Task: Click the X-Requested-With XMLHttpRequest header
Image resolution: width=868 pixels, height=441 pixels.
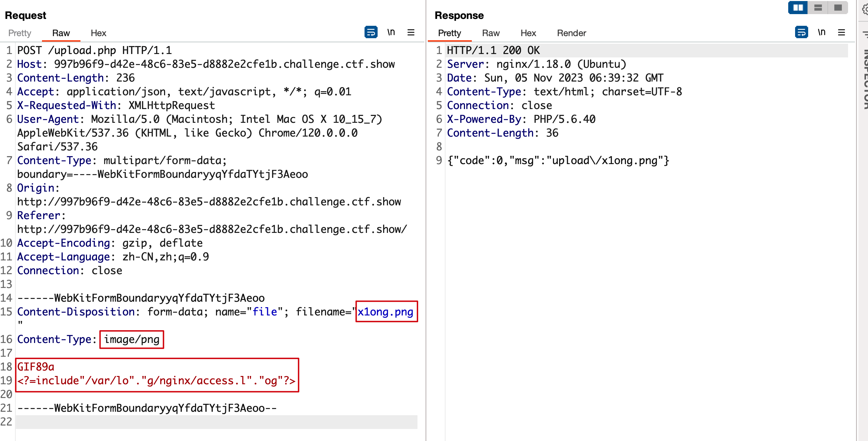Action: (116, 106)
